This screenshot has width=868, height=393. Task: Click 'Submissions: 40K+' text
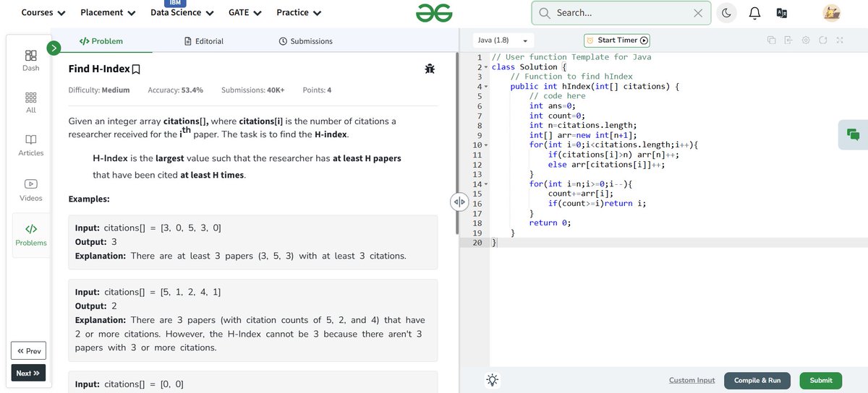click(252, 90)
